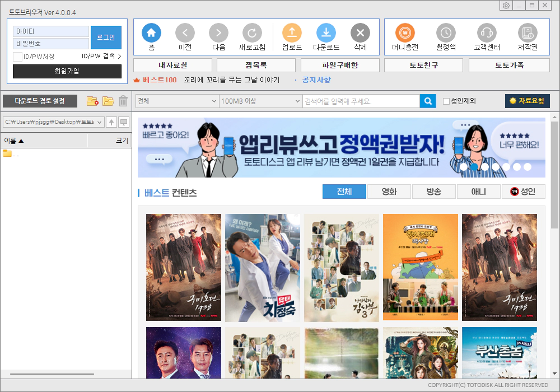The image size is (560, 392).
Task: Click the 베스트100 crown label
Action: coord(155,80)
